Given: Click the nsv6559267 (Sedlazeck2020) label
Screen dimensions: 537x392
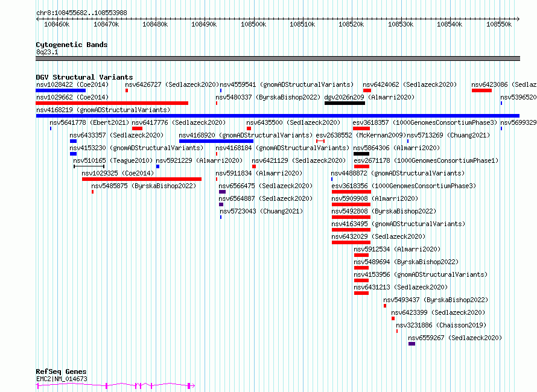Looking at the screenshot, I should tap(455, 338).
